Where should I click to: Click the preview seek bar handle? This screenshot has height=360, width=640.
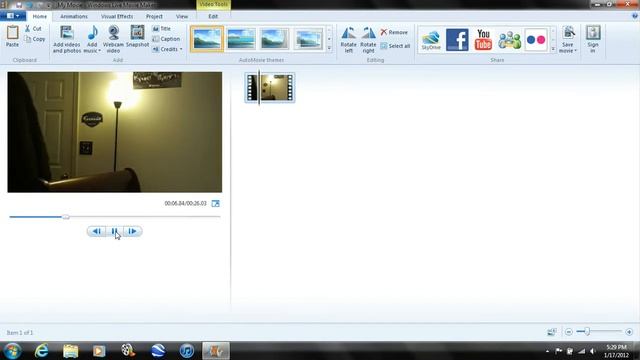(x=66, y=217)
